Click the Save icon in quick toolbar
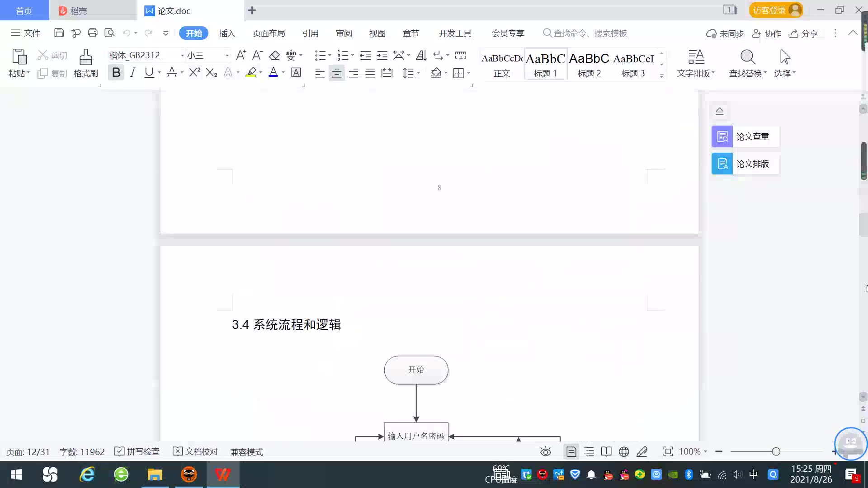 (x=59, y=33)
